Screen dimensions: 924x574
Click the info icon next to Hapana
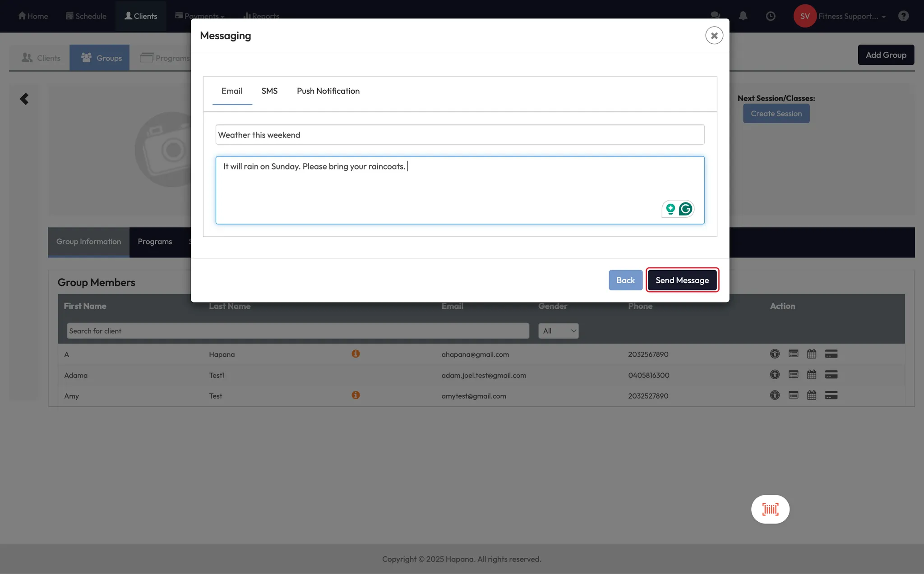click(356, 354)
